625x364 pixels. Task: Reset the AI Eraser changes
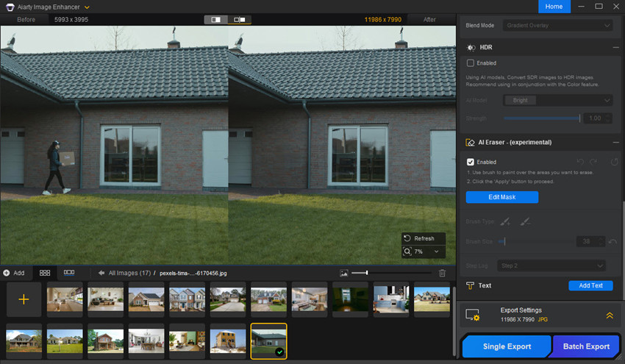click(614, 162)
